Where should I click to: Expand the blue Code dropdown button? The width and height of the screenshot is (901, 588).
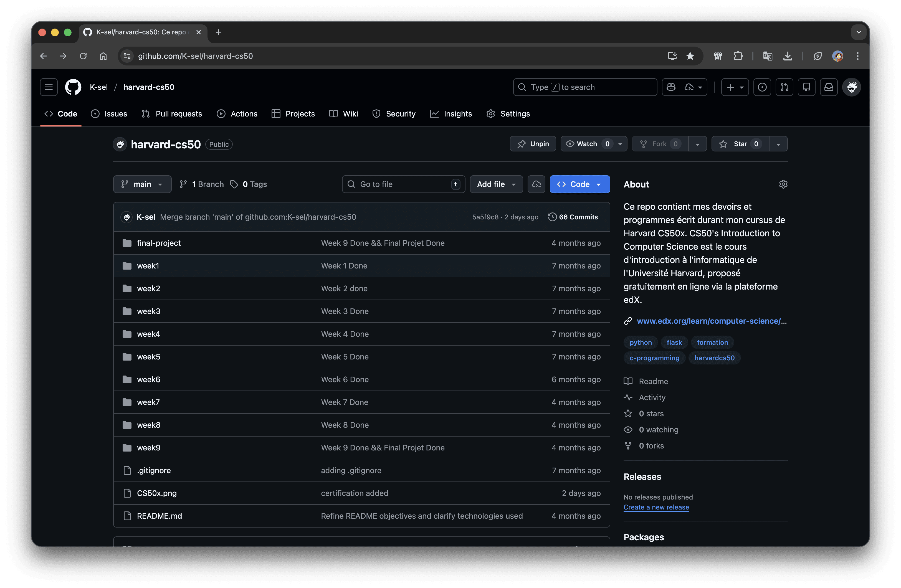click(x=579, y=184)
